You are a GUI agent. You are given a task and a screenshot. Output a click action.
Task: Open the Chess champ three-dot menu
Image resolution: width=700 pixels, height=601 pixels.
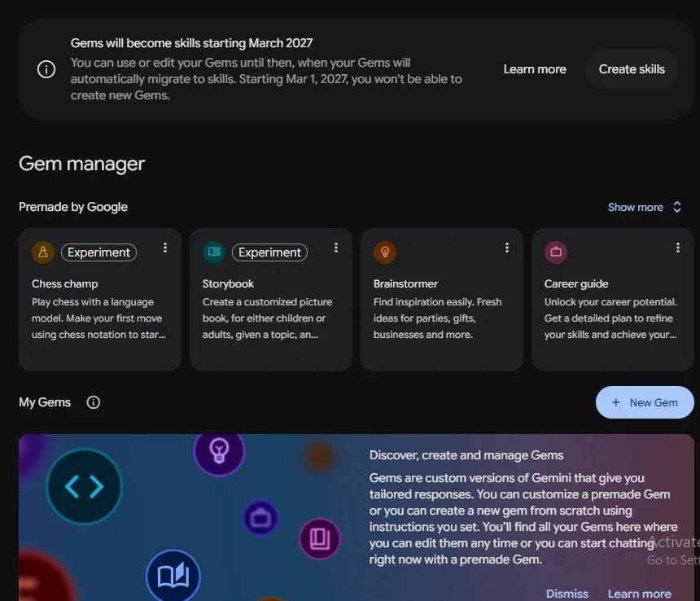pyautogui.click(x=165, y=248)
